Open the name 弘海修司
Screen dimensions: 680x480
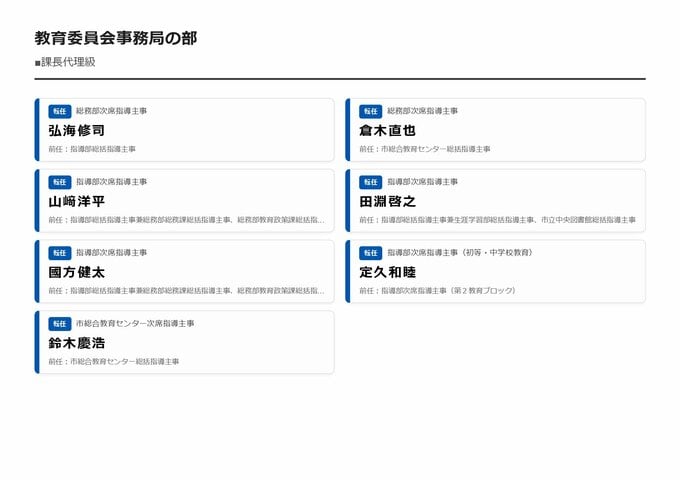tap(76, 130)
